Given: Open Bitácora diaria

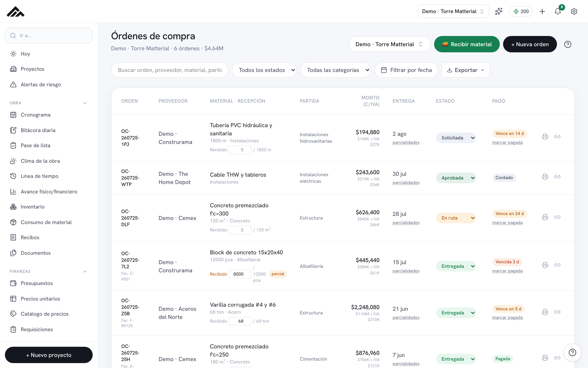Looking at the screenshot, I should pos(49,130).
